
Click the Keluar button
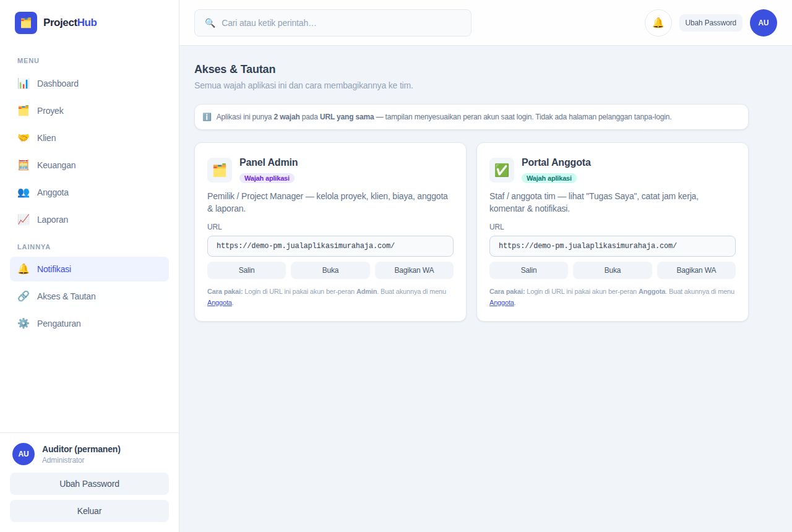[x=89, y=511]
